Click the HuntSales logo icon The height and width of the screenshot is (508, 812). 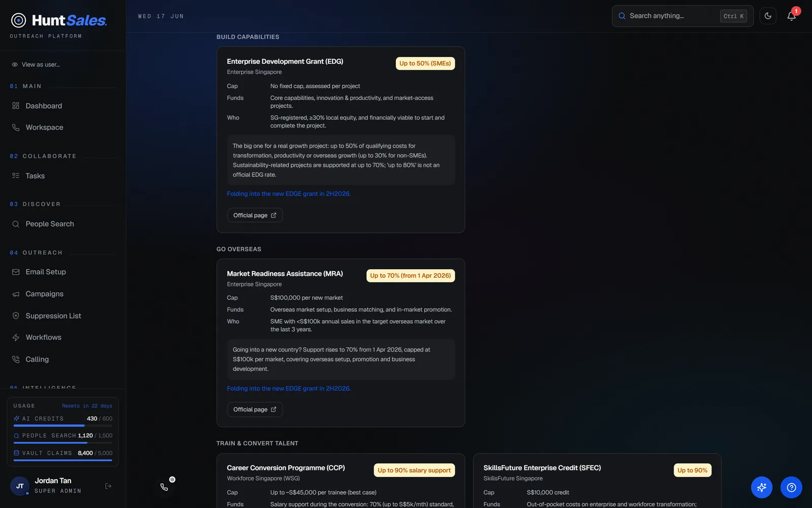(x=19, y=20)
